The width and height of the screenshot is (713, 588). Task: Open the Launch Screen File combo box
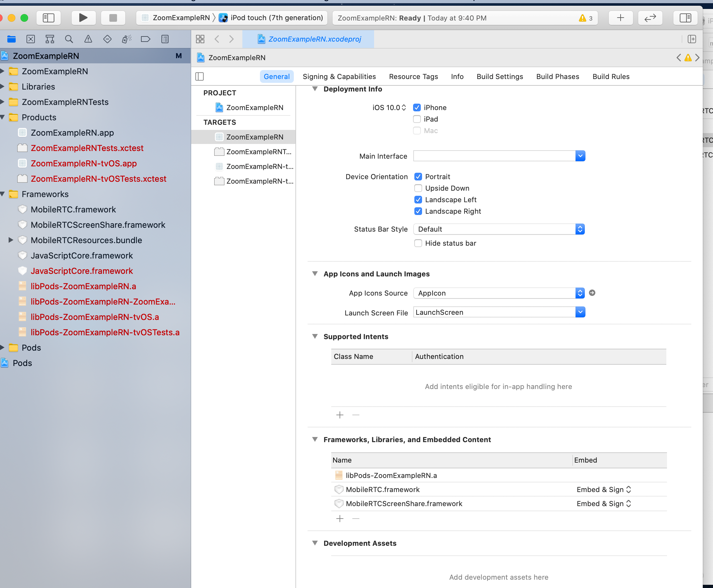(x=580, y=312)
